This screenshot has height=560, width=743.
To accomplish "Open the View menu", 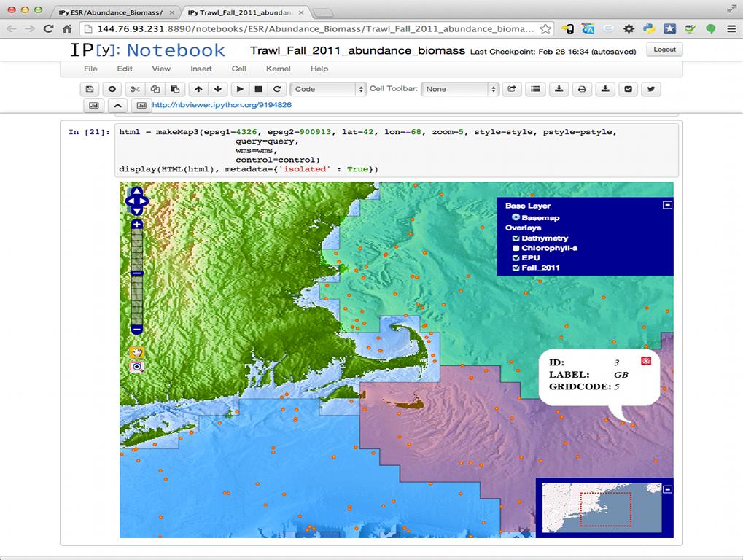I will click(x=161, y=69).
